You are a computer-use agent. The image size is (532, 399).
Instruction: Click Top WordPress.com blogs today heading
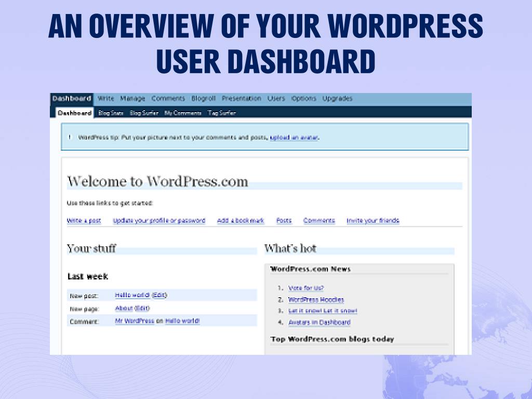[332, 339]
